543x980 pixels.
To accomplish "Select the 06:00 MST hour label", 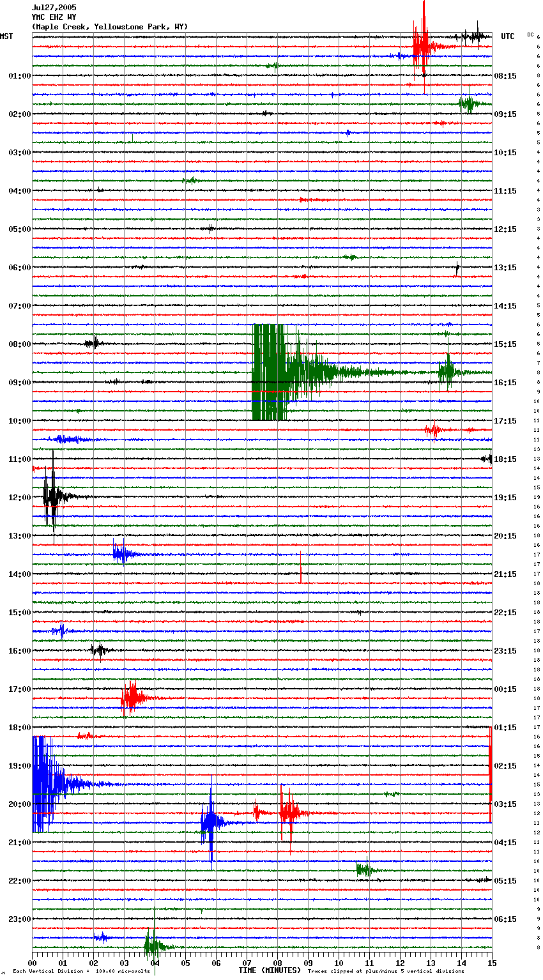I will click(20, 268).
